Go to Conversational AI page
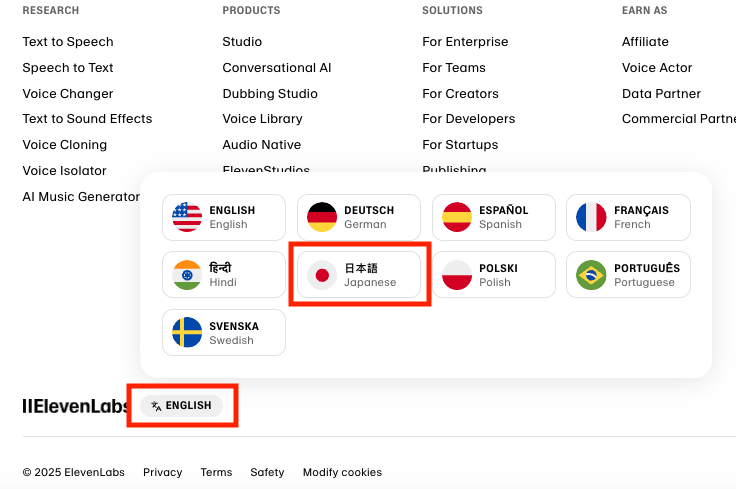 point(277,68)
